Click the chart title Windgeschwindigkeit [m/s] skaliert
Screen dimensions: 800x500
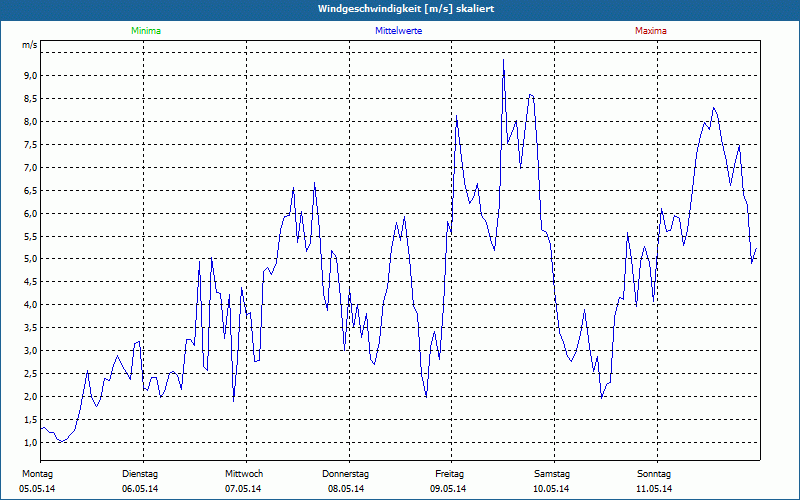pyautogui.click(x=406, y=9)
